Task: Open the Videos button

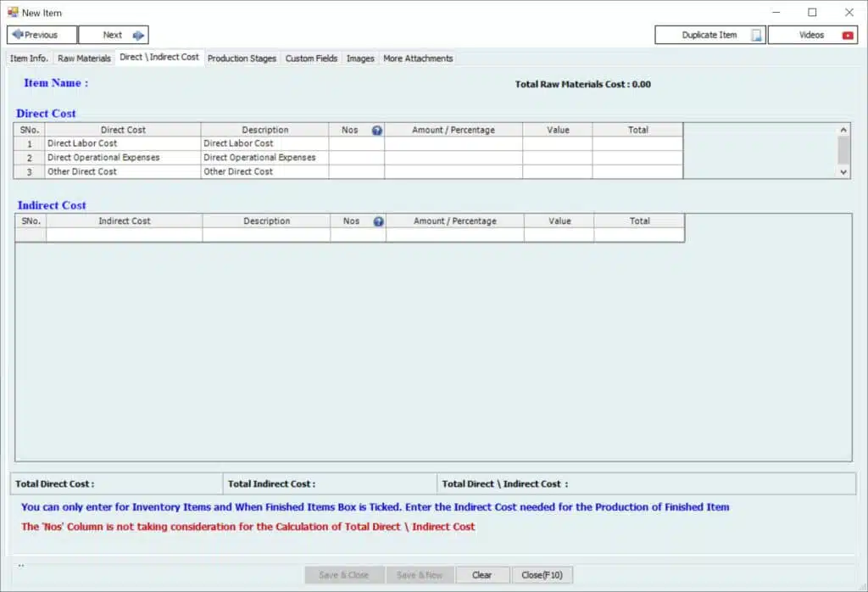Action: pos(813,35)
